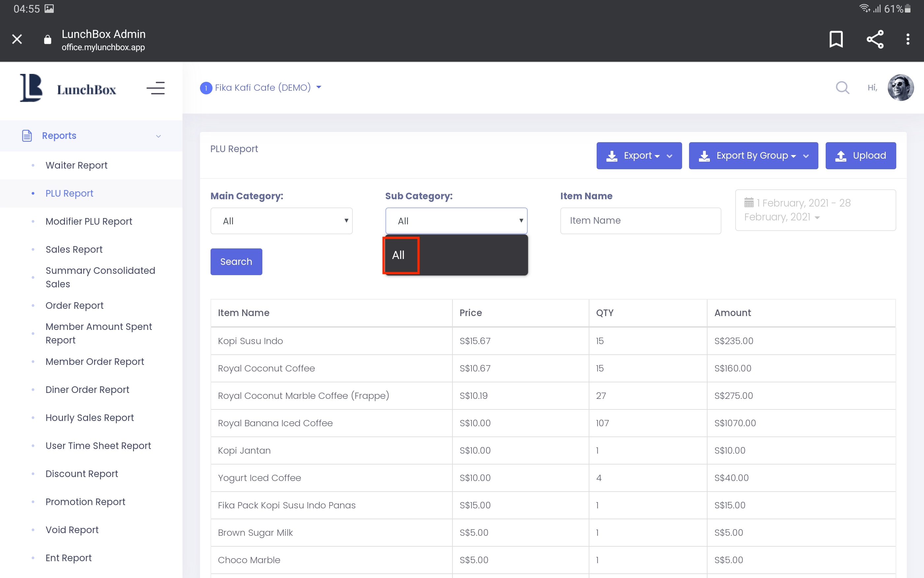Open the three-dot browser menu
924x578 pixels.
coord(907,39)
